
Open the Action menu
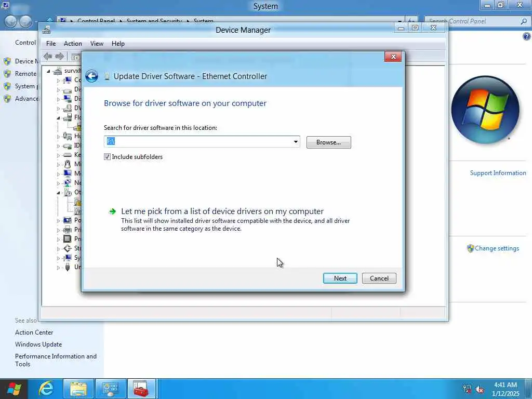73,44
